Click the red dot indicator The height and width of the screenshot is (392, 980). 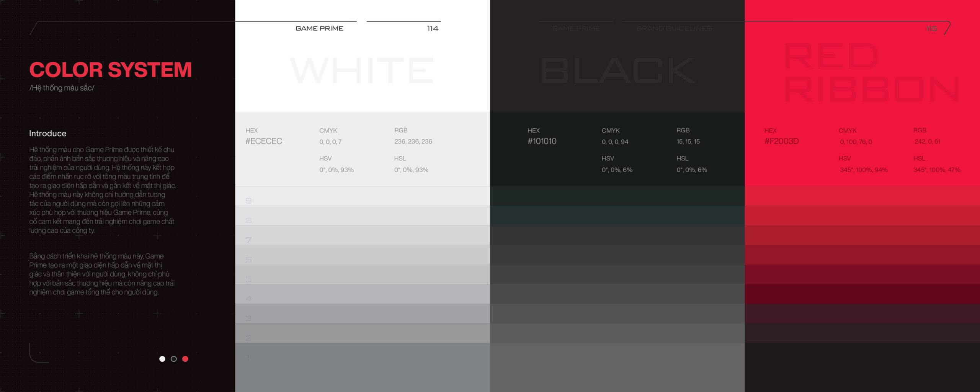pos(185,359)
